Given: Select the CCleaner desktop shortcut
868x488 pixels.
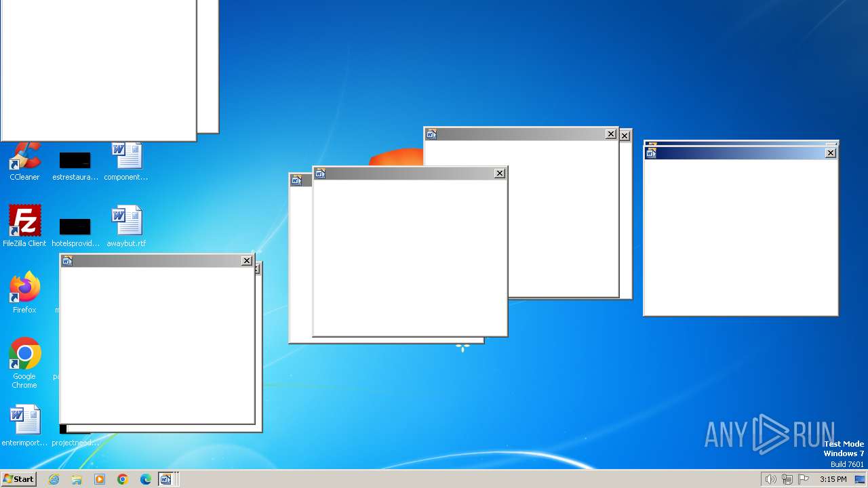Looking at the screenshot, I should (24, 163).
